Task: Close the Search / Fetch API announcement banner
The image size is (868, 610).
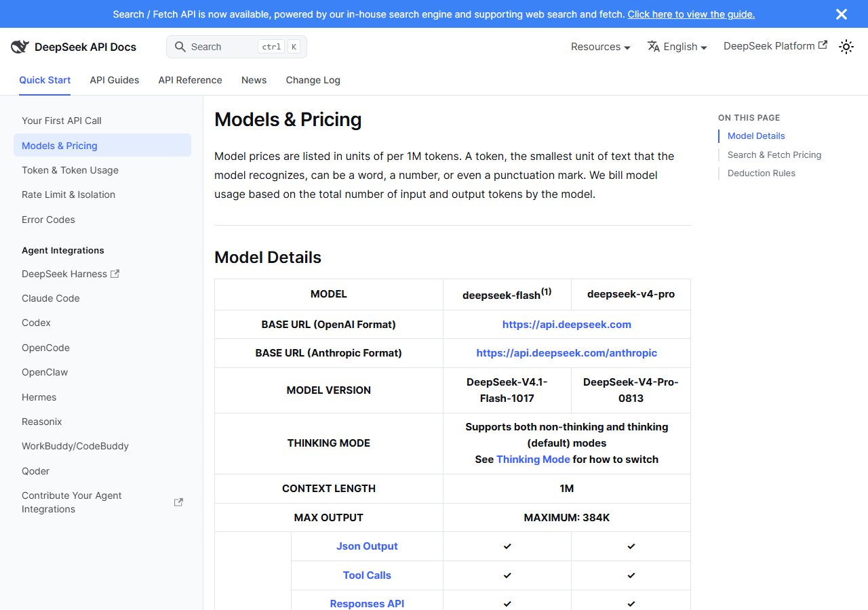Action: click(x=842, y=14)
